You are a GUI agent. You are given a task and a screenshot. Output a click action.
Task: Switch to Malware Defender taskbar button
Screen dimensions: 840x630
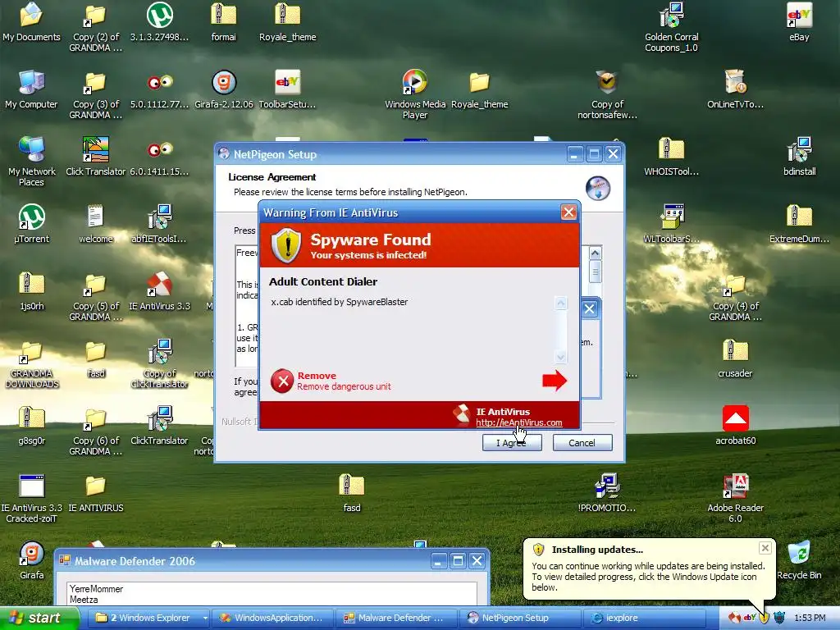point(396,618)
